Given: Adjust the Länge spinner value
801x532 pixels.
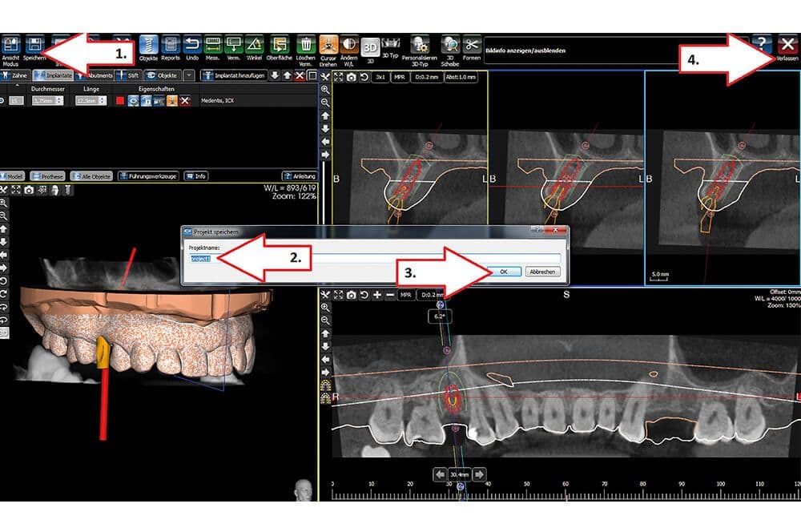Looking at the screenshot, I should [91, 101].
